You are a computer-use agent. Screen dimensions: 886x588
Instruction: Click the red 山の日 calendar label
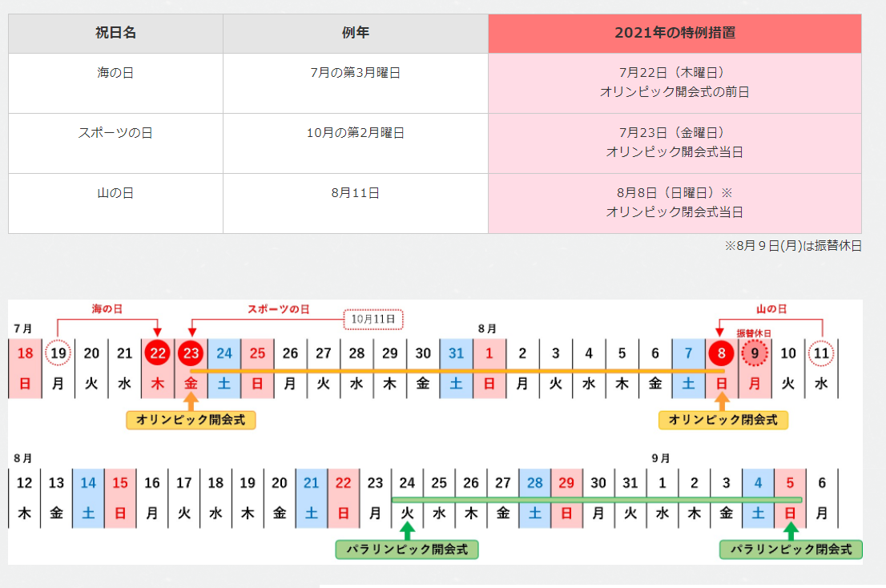(x=771, y=309)
